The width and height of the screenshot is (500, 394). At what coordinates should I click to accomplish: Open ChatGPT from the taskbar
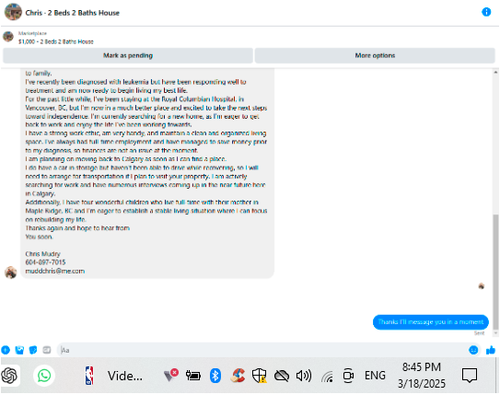click(9, 376)
